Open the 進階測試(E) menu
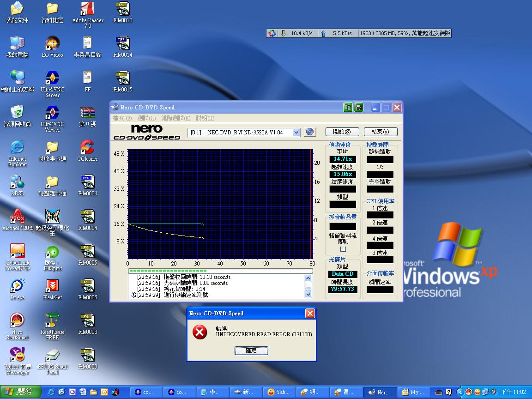Screen dimensions: 532x399 (x=176, y=118)
